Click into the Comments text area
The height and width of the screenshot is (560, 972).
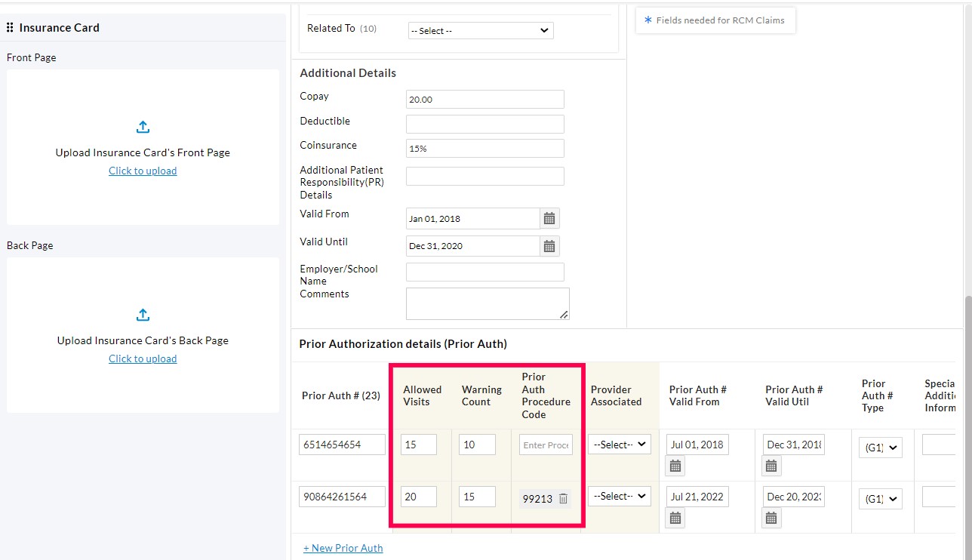pyautogui.click(x=488, y=303)
